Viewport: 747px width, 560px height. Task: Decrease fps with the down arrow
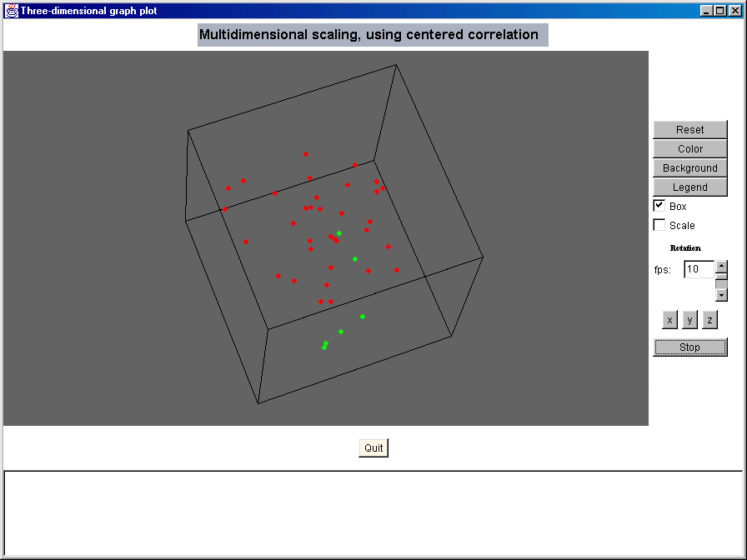721,295
